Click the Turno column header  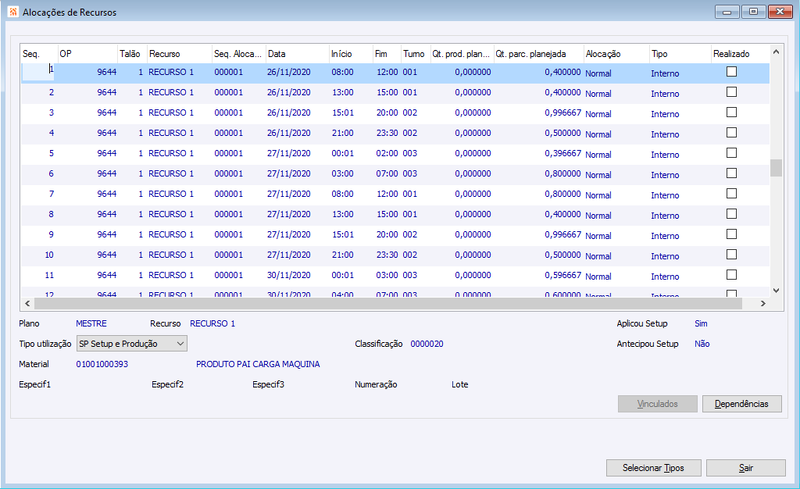pos(415,54)
